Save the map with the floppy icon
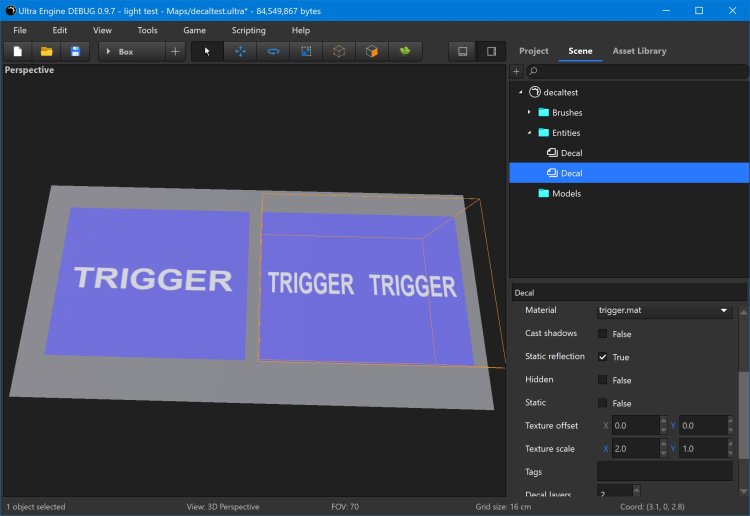This screenshot has height=516, width=750. [x=75, y=51]
